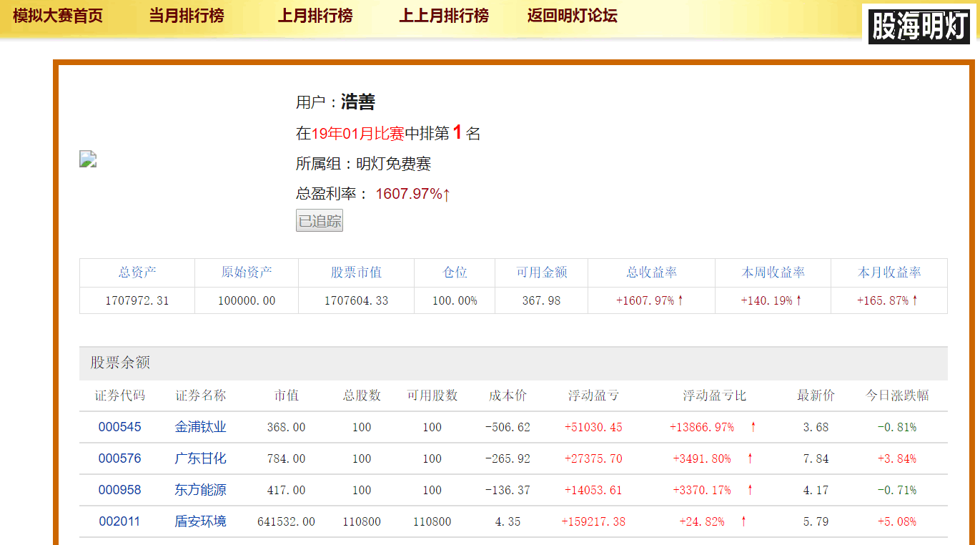
Task: Click the broken user avatar image
Action: [x=88, y=159]
